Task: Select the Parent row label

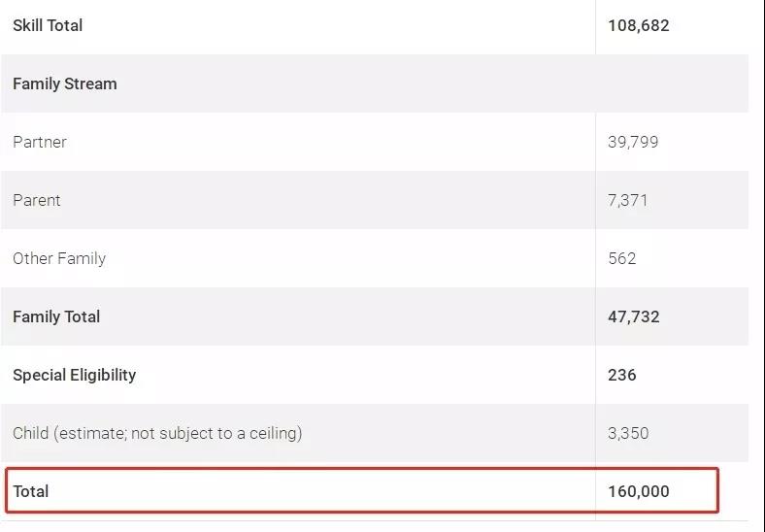Action: (x=37, y=200)
